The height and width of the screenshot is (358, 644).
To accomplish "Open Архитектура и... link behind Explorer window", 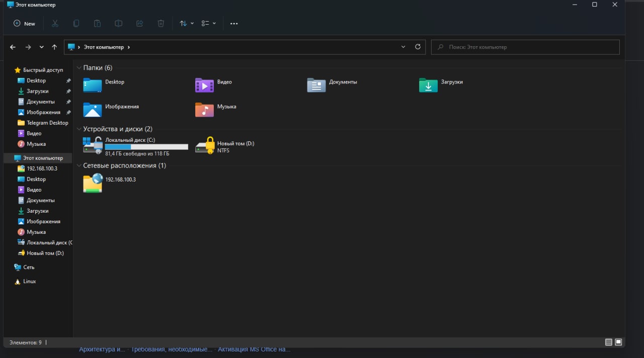I will click(102, 349).
